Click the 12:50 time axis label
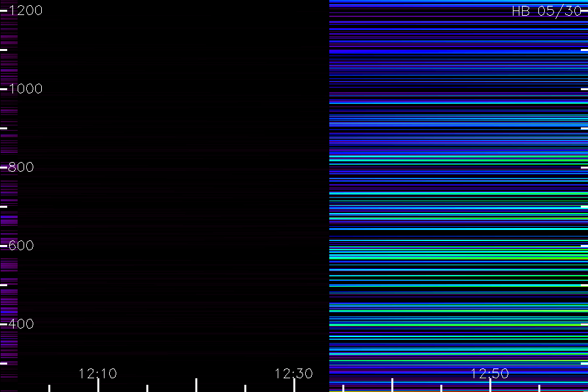Viewport: 588px width, 392px height. click(x=490, y=374)
